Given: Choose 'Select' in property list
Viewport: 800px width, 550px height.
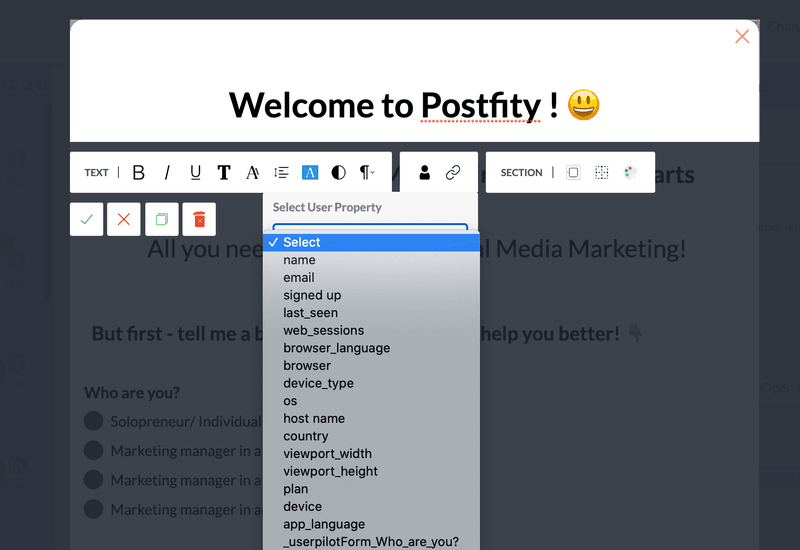Looking at the screenshot, I should pos(371,242).
